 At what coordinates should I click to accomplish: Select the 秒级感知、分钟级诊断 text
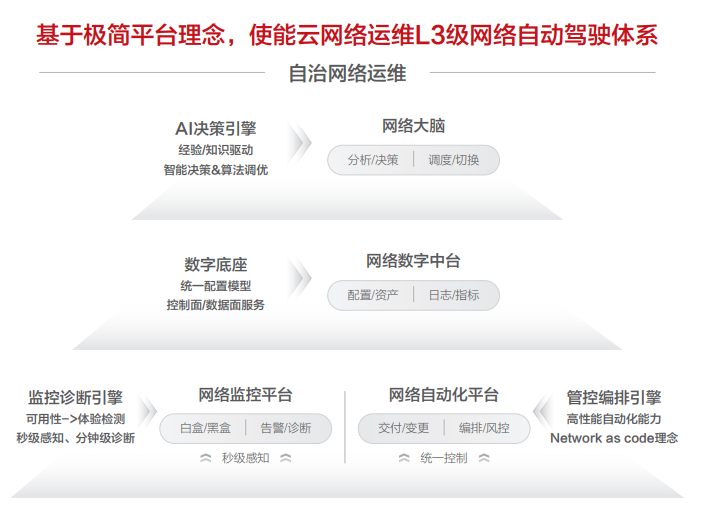(75, 438)
